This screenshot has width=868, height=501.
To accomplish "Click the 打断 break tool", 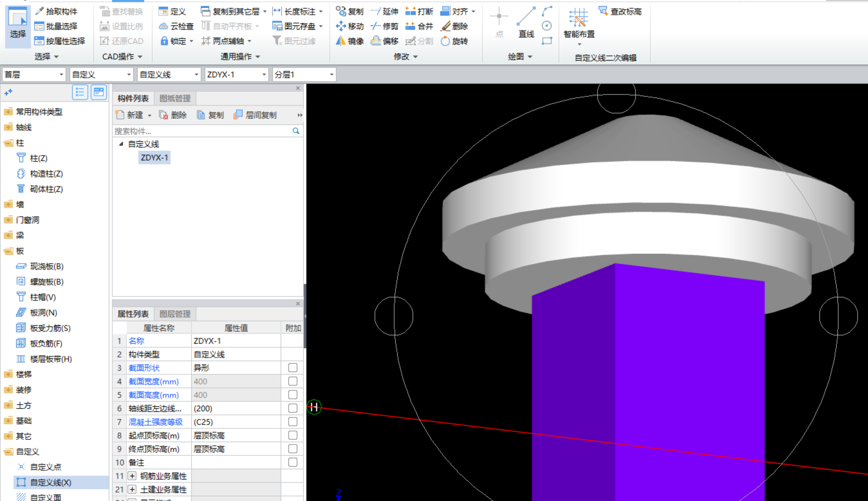I will point(419,12).
